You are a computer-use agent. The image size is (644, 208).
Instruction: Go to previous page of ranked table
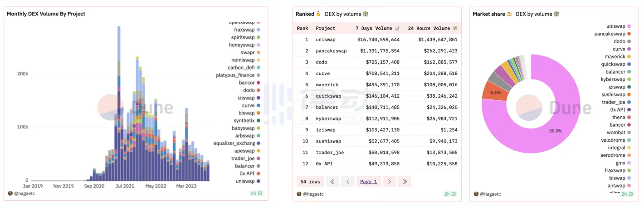coord(348,182)
